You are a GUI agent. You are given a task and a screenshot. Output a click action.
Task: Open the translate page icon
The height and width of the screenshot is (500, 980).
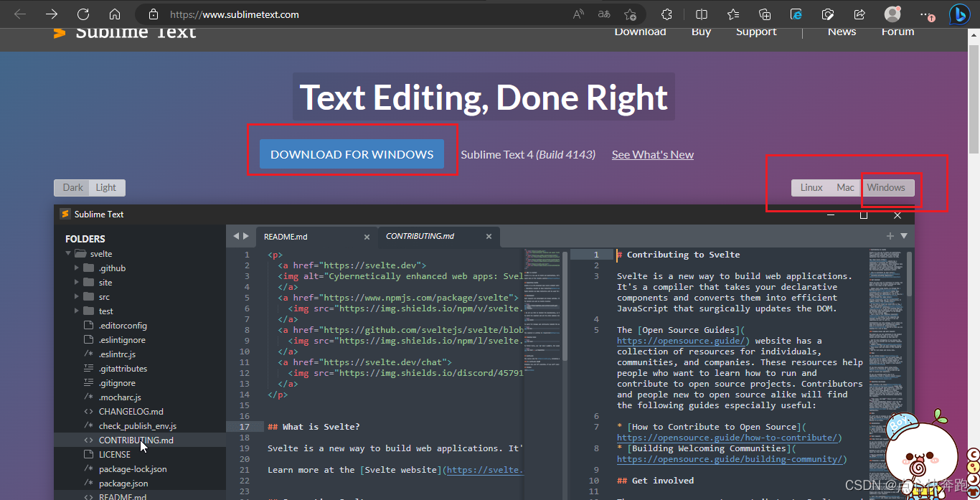tap(604, 14)
